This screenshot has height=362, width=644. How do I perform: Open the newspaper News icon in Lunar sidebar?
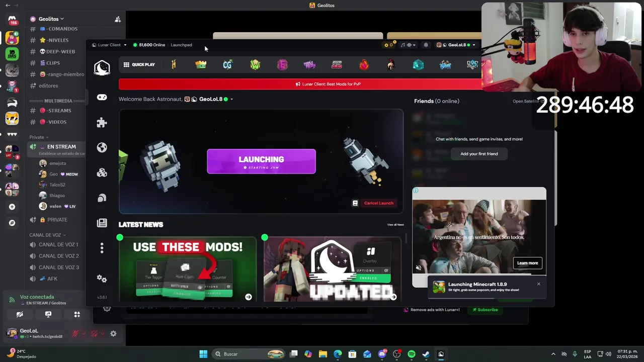click(x=102, y=223)
